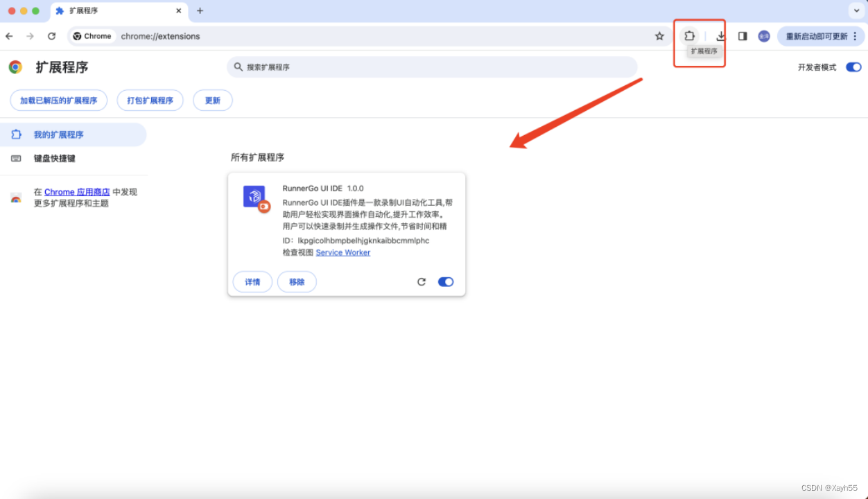Screen dimensions: 868x499
Task: Focus the 搜索扩展程序 search field
Action: (432, 67)
